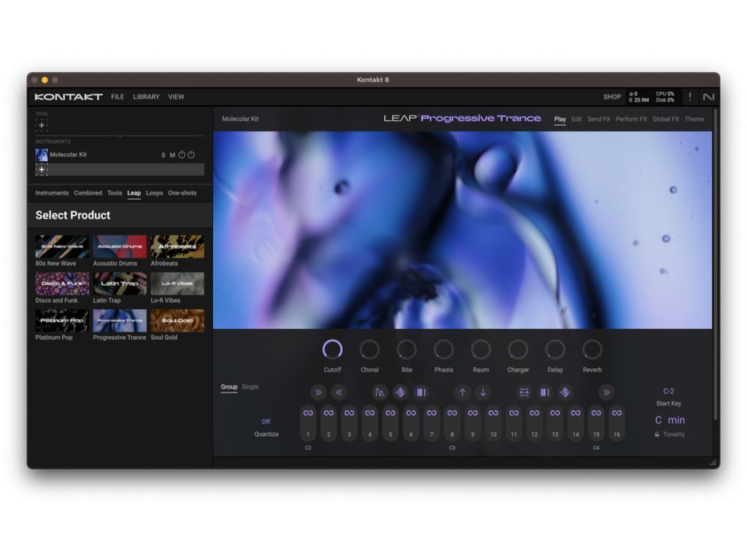Switch to the Send FX tab

tap(599, 119)
